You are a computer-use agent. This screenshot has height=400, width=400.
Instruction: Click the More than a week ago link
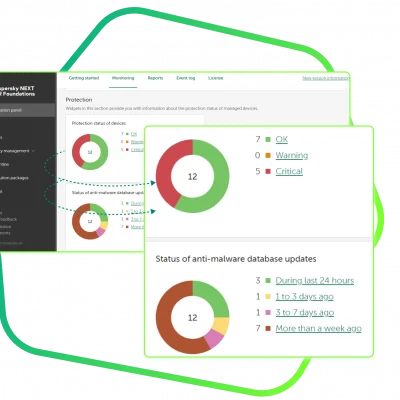318,329
